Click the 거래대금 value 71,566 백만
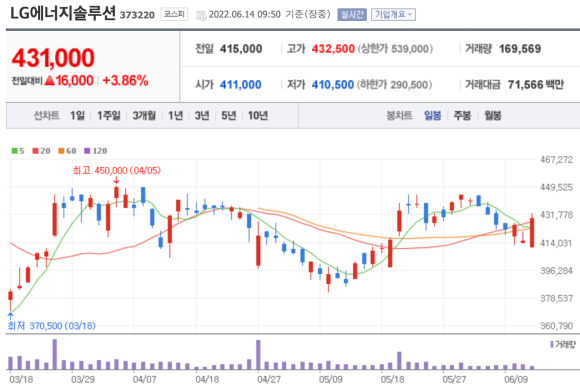 pyautogui.click(x=536, y=85)
